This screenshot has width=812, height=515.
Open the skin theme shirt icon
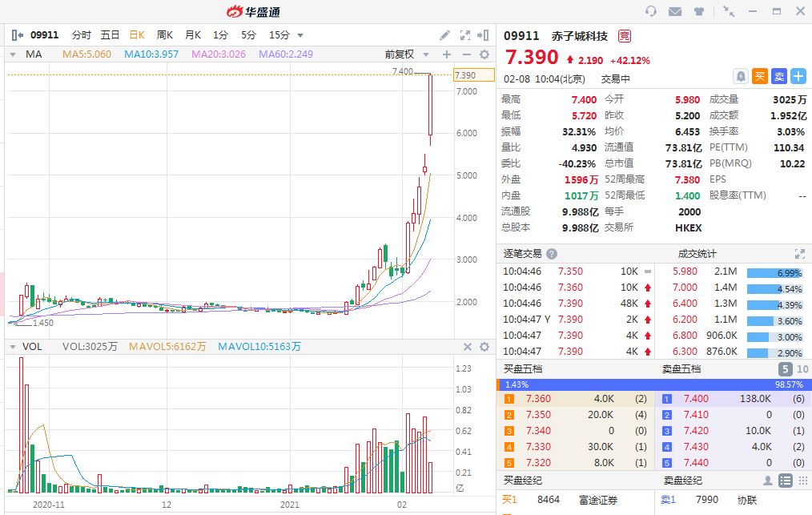pos(699,11)
